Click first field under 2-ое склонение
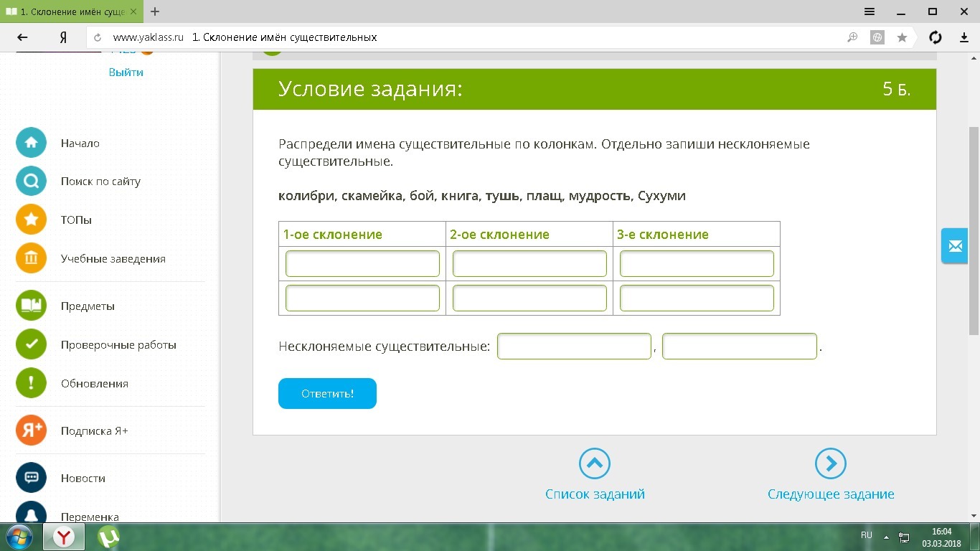The image size is (980, 551). 529,264
